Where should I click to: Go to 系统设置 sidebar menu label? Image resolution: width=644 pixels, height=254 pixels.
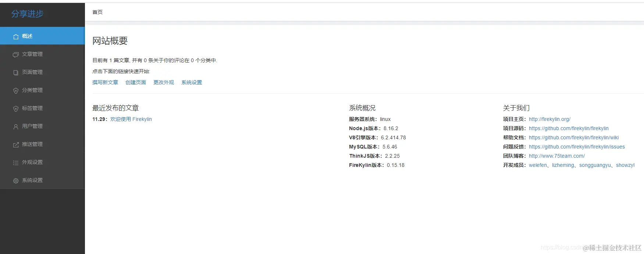tap(32, 180)
